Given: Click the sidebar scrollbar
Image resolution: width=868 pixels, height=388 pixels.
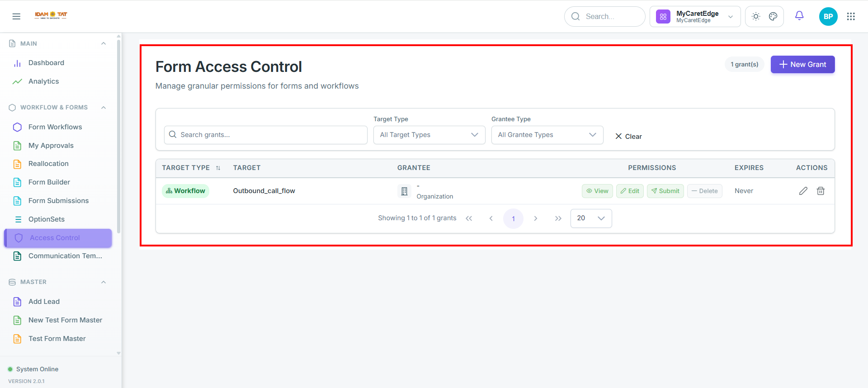Looking at the screenshot, I should pyautogui.click(x=119, y=136).
